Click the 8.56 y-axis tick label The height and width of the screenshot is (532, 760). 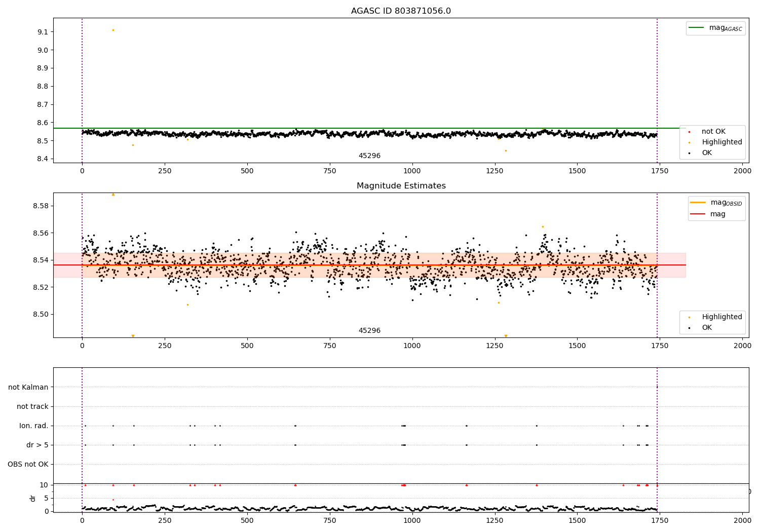coord(41,234)
